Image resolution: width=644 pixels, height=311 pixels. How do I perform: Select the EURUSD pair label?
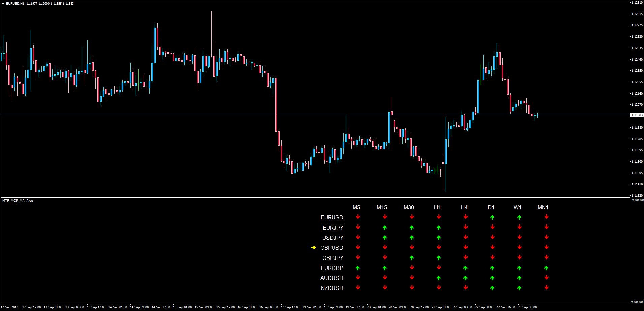(332, 217)
